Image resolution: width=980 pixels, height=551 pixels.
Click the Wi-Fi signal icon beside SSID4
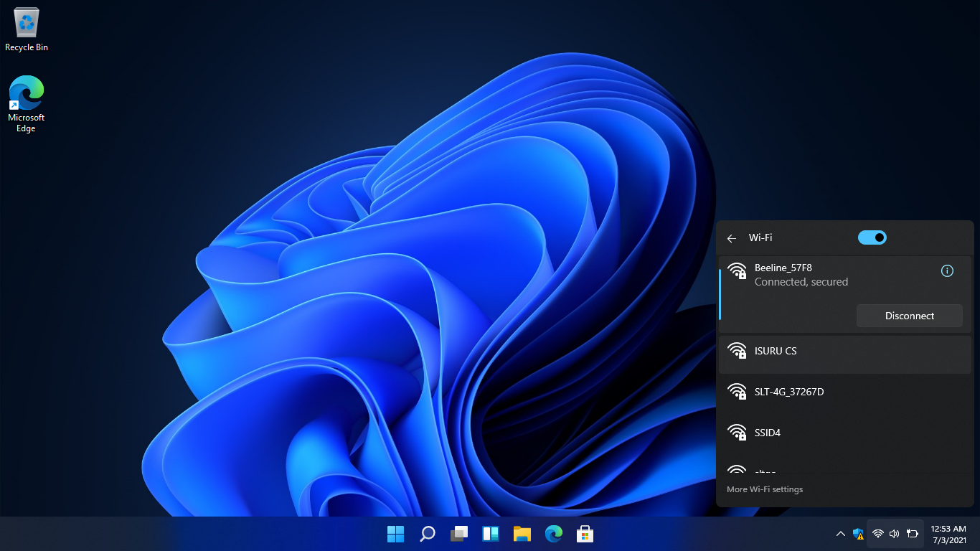click(737, 433)
